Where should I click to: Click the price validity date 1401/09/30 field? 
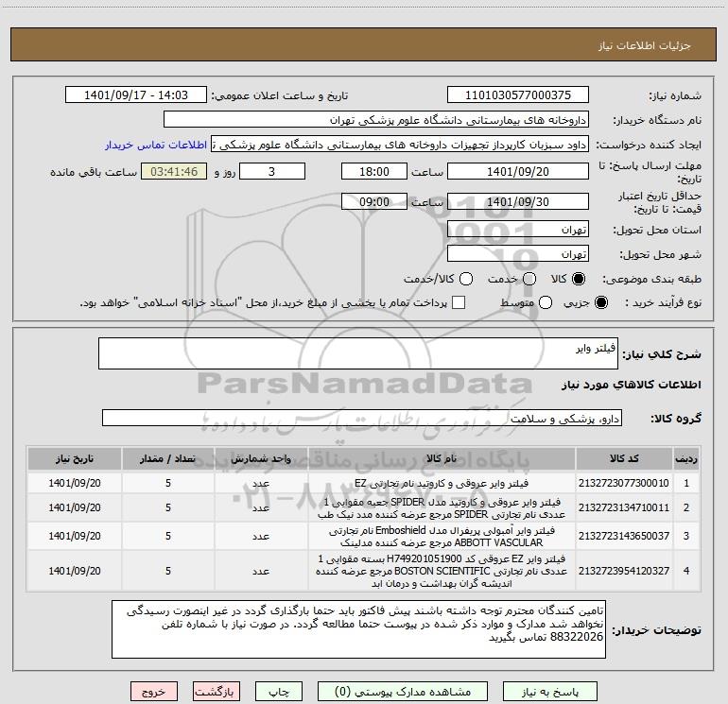click(518, 201)
